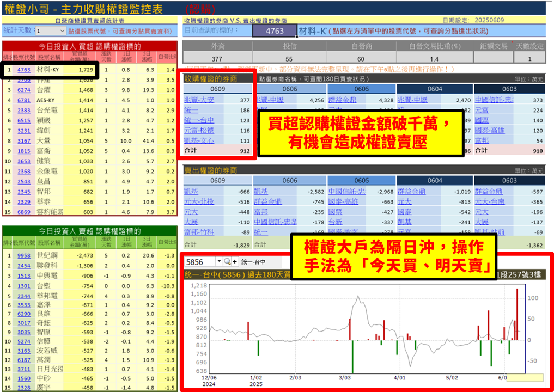
Task: Open stock code 3017 奇鋐
Action: pos(24,323)
